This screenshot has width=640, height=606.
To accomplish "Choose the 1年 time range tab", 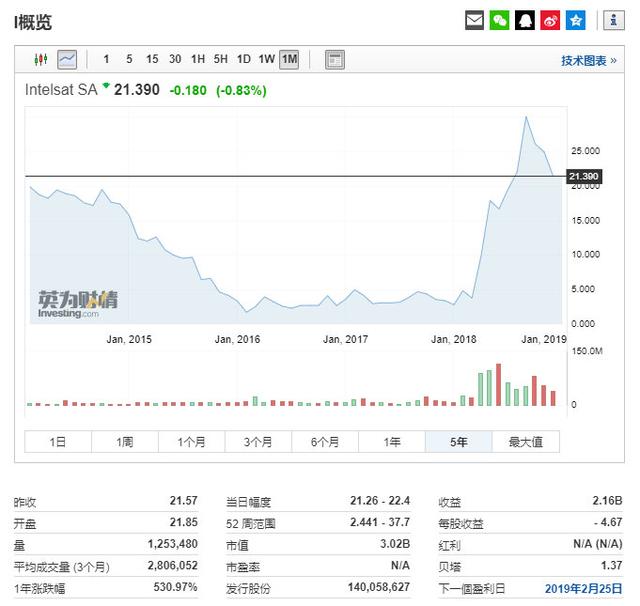I will (391, 442).
